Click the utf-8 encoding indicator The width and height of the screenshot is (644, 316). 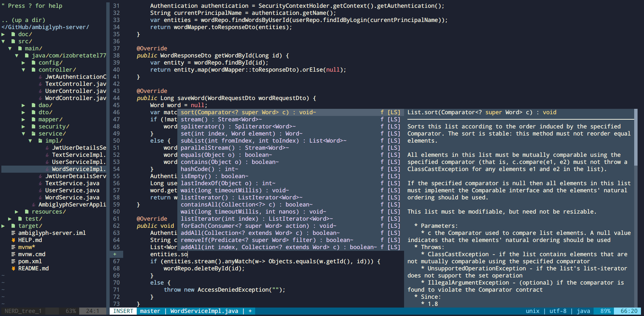(558, 311)
